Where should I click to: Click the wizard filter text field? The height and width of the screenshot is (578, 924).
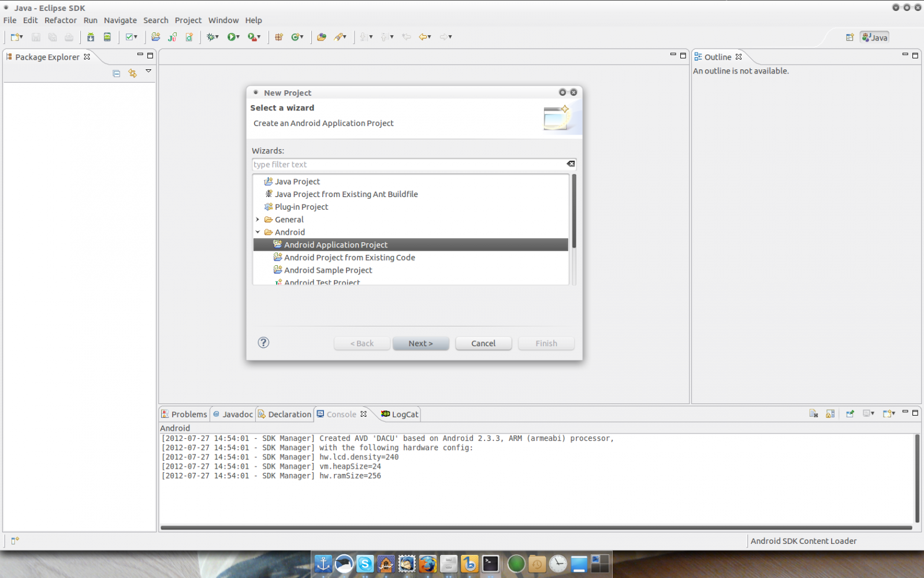[x=408, y=165]
